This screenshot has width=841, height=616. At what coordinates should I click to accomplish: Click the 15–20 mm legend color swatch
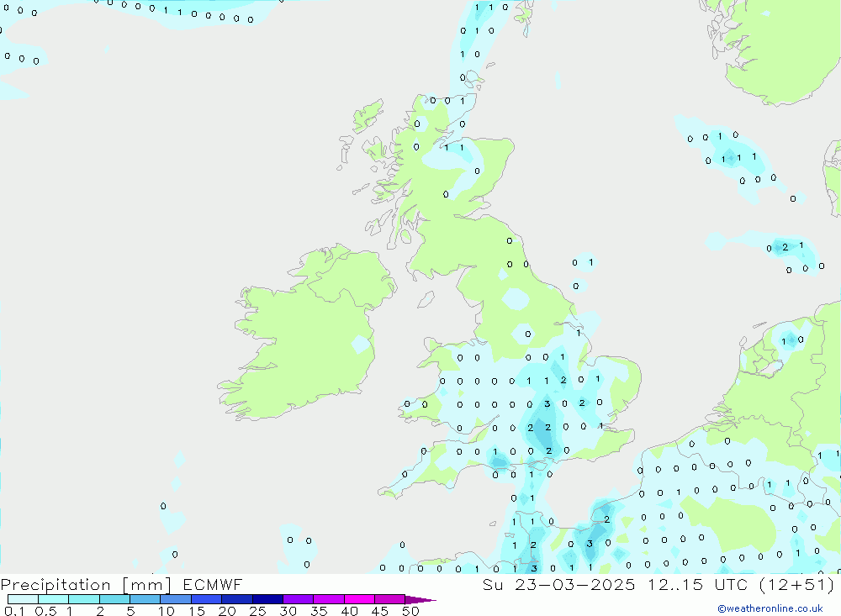point(207,599)
